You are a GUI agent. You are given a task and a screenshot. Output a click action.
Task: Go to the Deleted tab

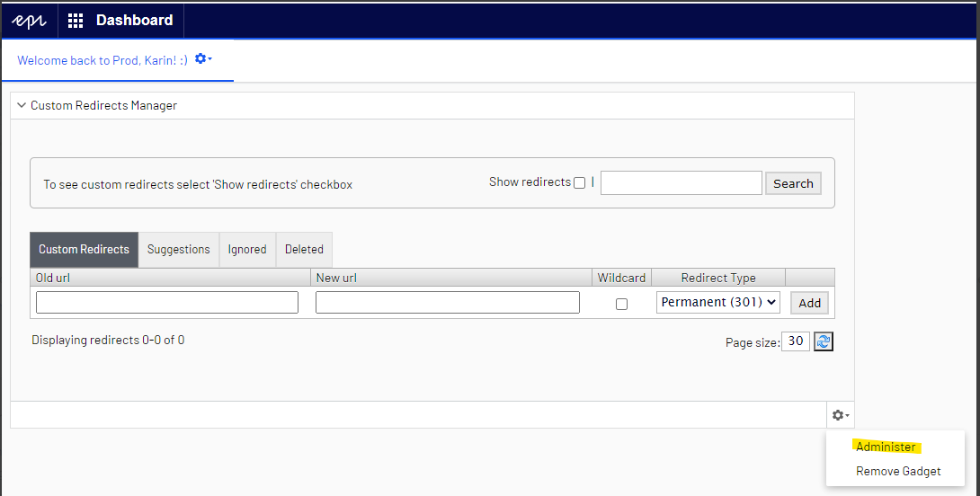(304, 250)
